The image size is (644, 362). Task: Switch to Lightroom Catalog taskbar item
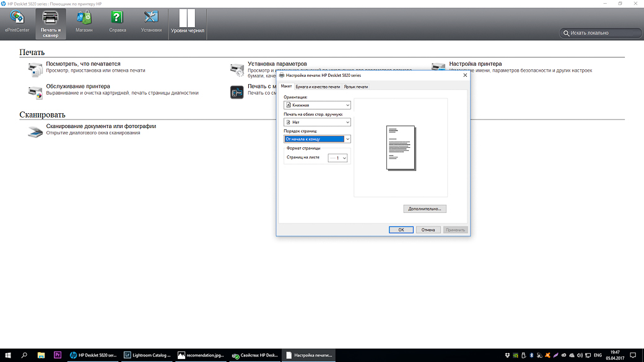click(147, 355)
